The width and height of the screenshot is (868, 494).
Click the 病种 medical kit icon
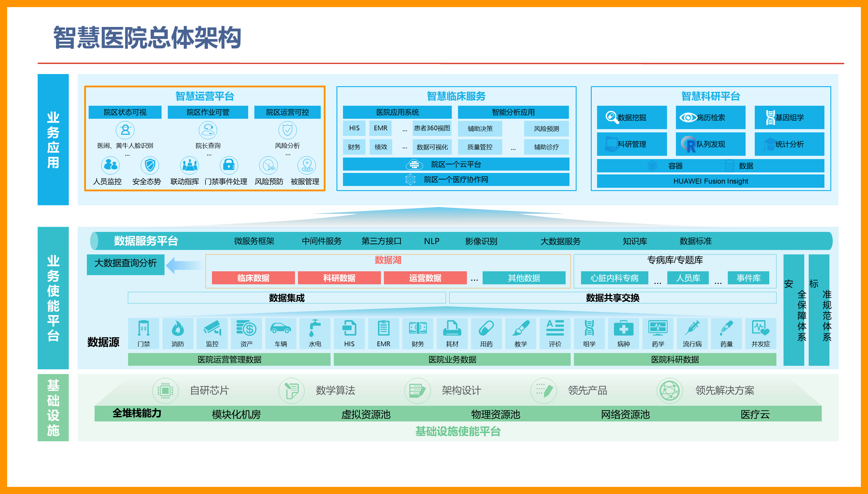623,328
